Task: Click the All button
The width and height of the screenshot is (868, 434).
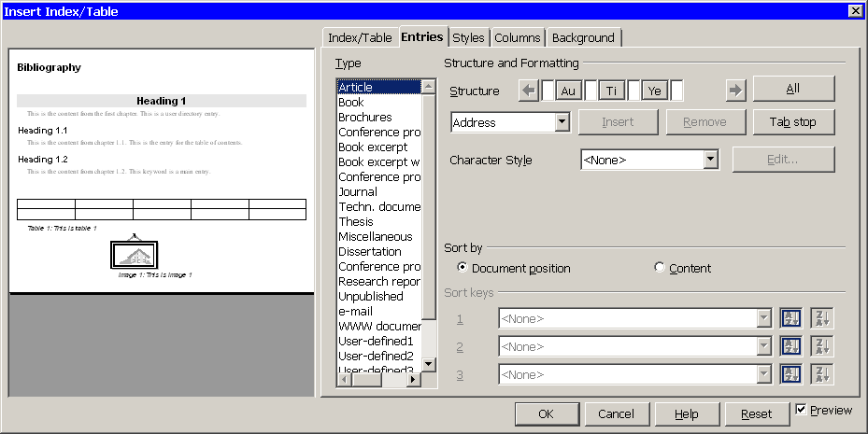Action: (x=793, y=89)
